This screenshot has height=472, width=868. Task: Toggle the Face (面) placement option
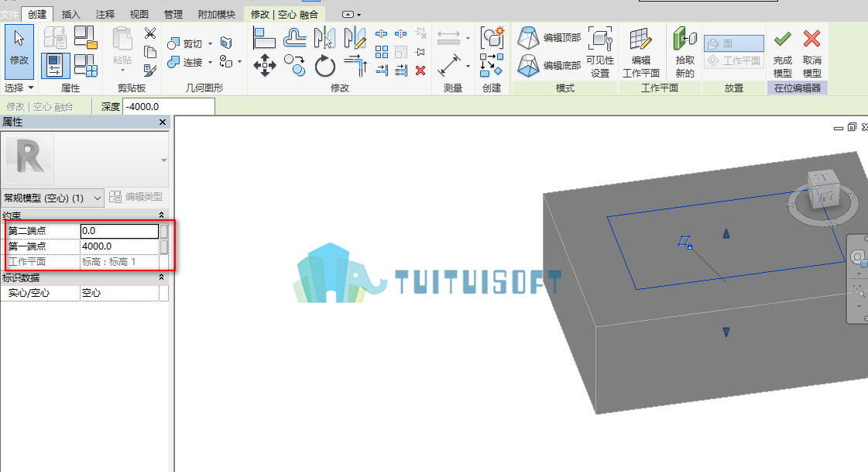pos(733,43)
